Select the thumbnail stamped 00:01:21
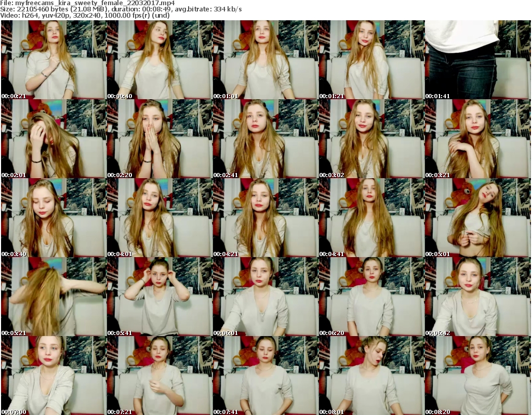The height and width of the screenshot is (415, 532). pos(371,60)
